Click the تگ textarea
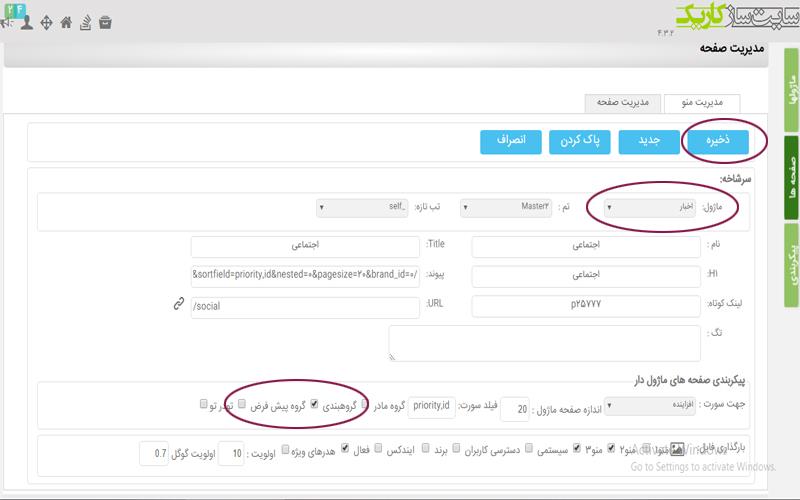This screenshot has width=800, height=500. tap(544, 343)
